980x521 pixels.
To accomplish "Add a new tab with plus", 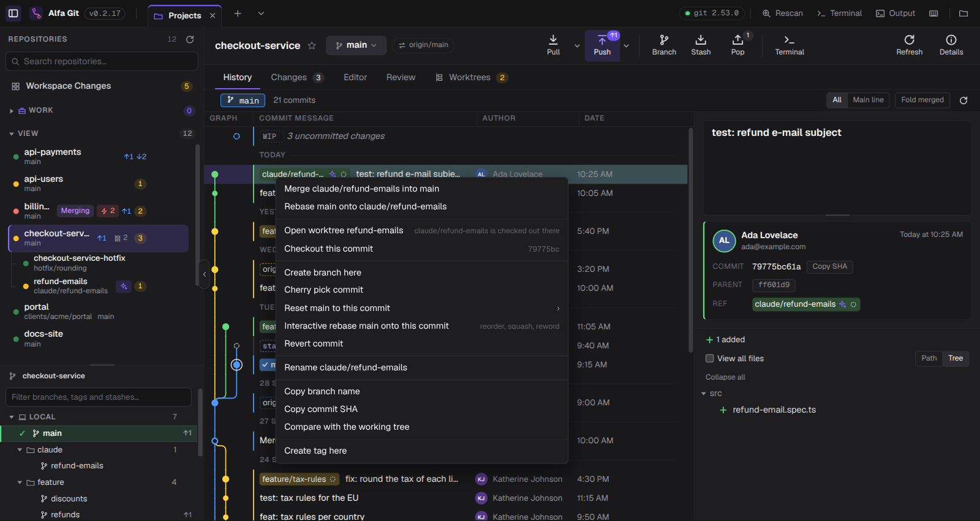I will (238, 13).
